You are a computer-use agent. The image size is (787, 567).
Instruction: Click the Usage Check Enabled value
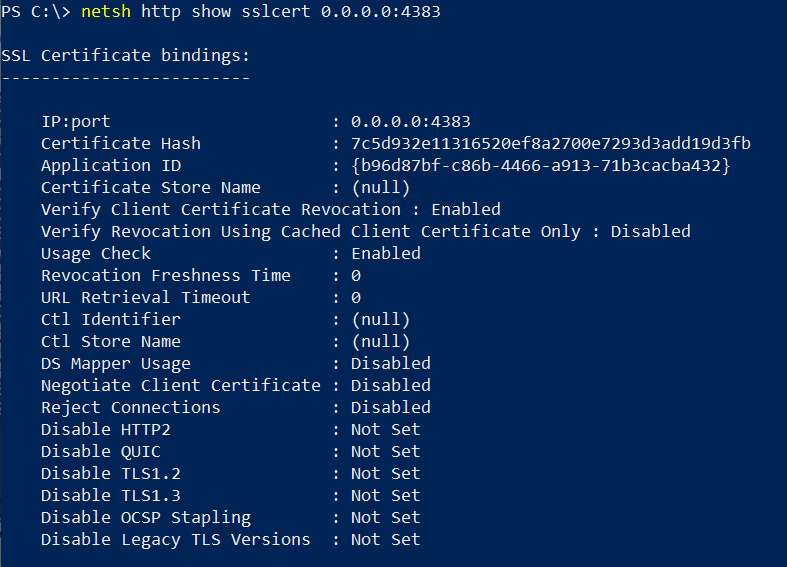385,253
